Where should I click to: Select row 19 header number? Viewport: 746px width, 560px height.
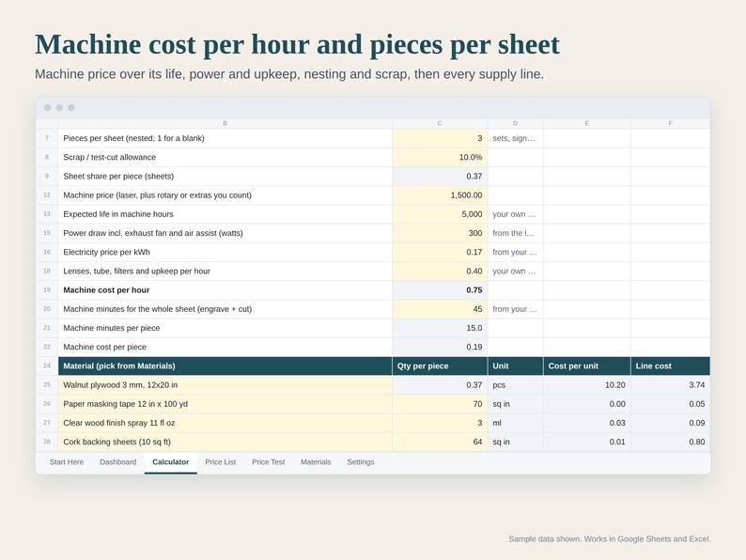(47, 289)
